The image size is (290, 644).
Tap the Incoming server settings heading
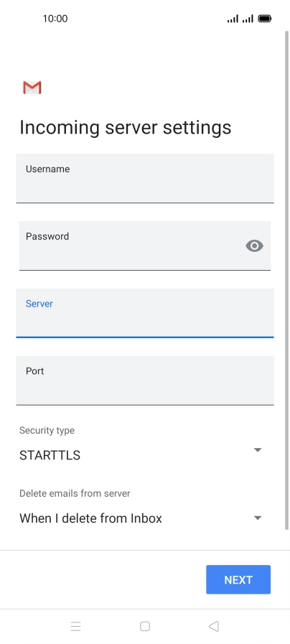pos(126,128)
